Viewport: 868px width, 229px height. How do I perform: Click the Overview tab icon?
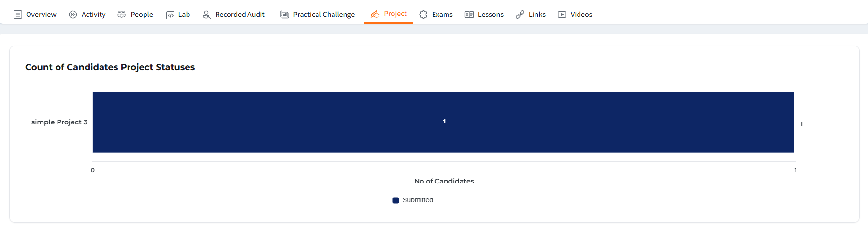[x=18, y=15]
